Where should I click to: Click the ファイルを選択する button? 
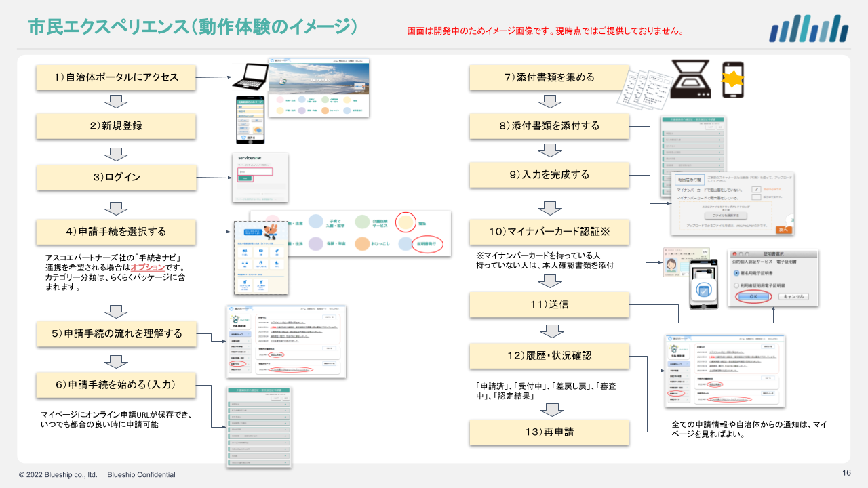(725, 216)
